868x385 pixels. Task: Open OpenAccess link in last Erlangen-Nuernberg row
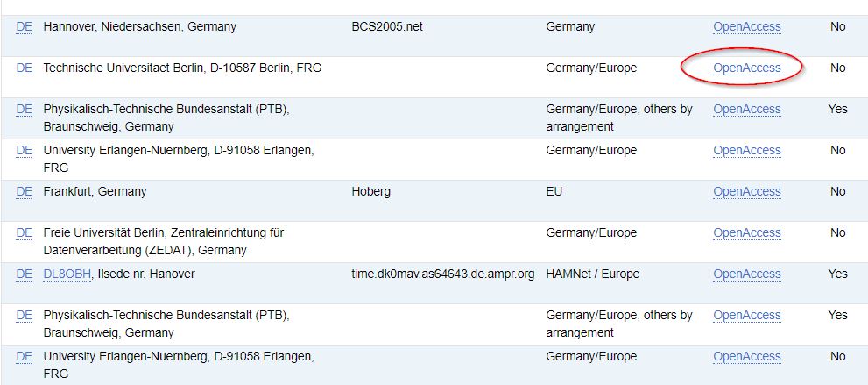click(x=747, y=356)
